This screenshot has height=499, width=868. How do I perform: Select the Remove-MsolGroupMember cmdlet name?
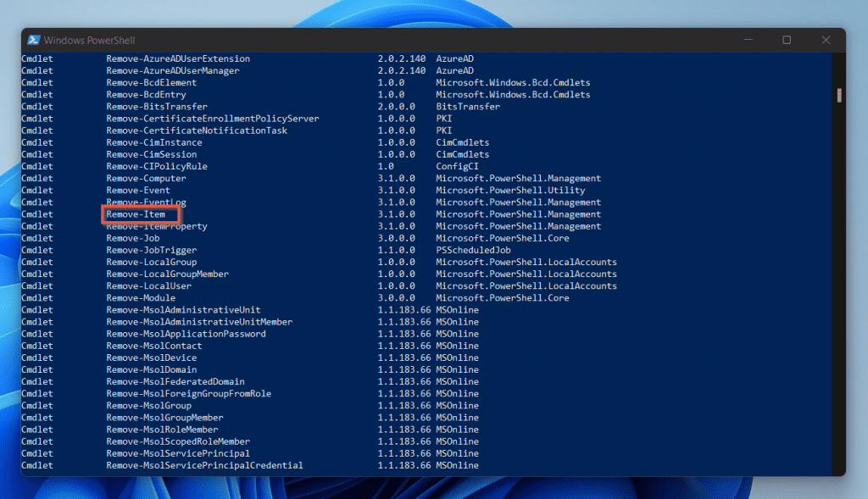(165, 419)
